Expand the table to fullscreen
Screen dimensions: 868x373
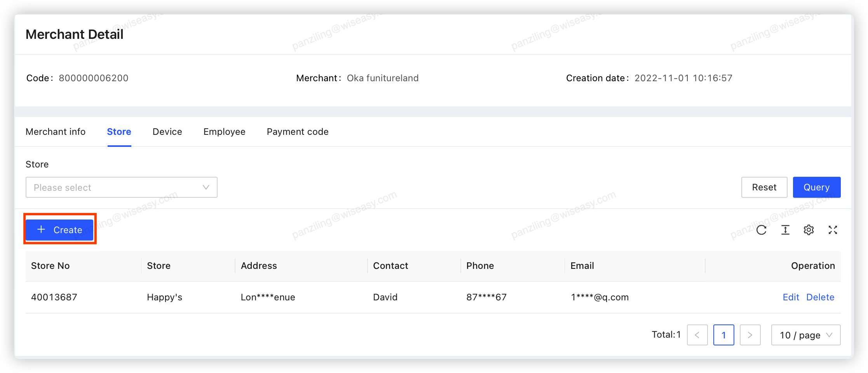click(833, 230)
